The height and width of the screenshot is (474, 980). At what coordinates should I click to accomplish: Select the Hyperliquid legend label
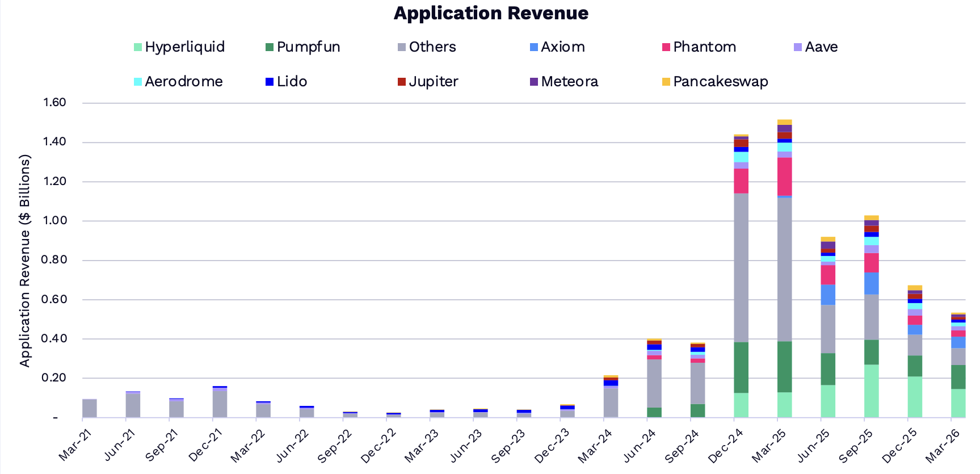pyautogui.click(x=185, y=47)
